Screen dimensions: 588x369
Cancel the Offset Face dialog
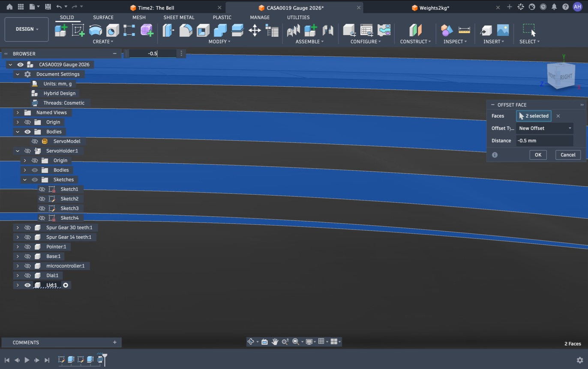click(x=568, y=155)
